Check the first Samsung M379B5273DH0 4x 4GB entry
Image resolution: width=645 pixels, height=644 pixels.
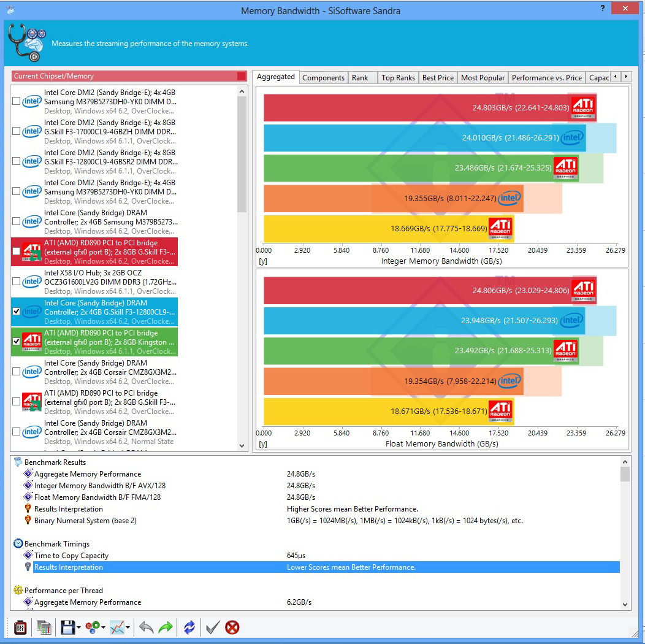click(x=17, y=101)
